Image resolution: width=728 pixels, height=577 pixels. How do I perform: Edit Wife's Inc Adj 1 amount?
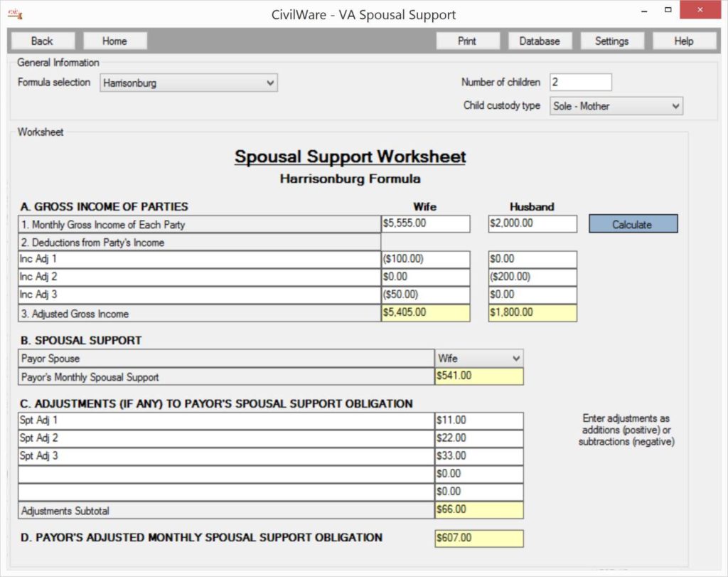point(425,259)
